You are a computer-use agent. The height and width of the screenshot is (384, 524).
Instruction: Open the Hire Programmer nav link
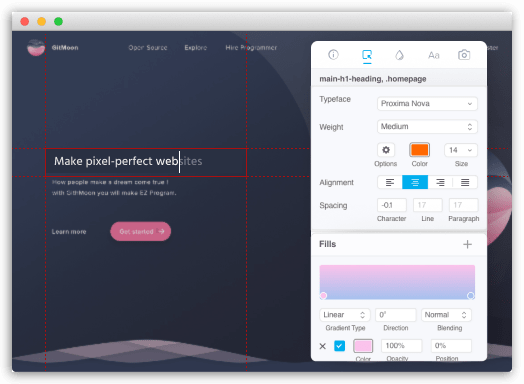click(x=251, y=48)
